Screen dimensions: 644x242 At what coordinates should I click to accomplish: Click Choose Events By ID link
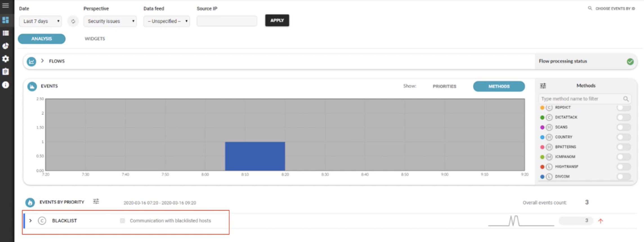pos(615,9)
